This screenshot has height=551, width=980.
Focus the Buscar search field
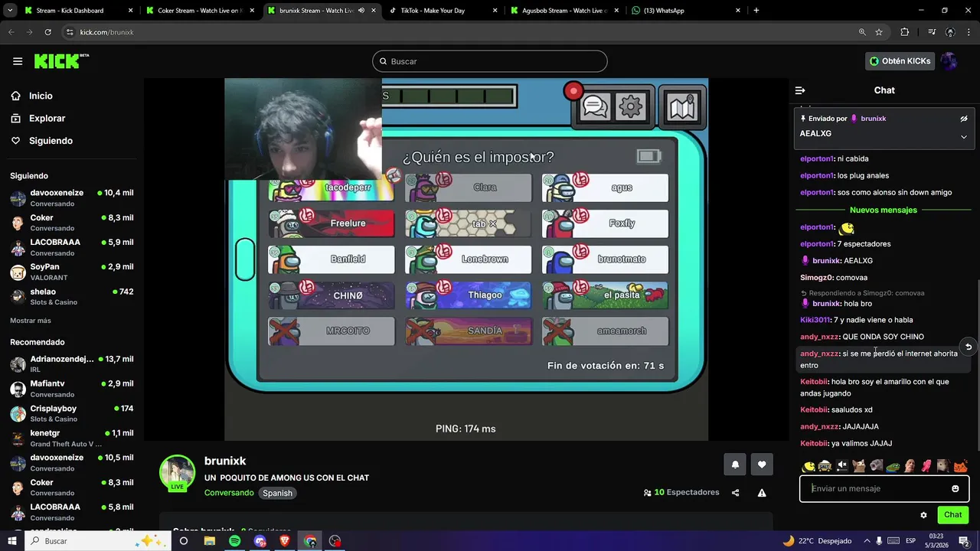point(490,61)
